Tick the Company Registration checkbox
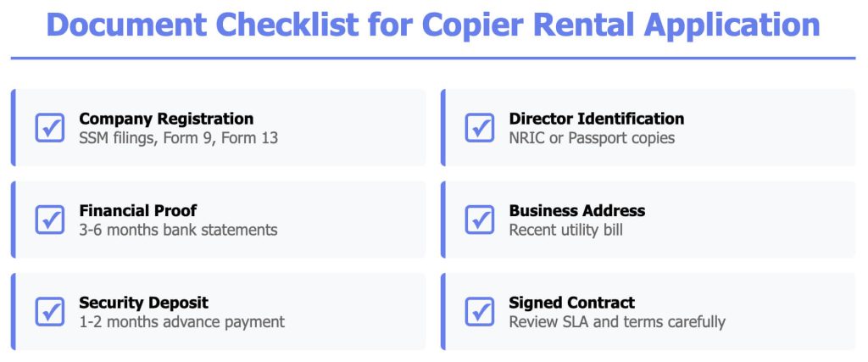The height and width of the screenshot is (362, 868). click(x=50, y=128)
